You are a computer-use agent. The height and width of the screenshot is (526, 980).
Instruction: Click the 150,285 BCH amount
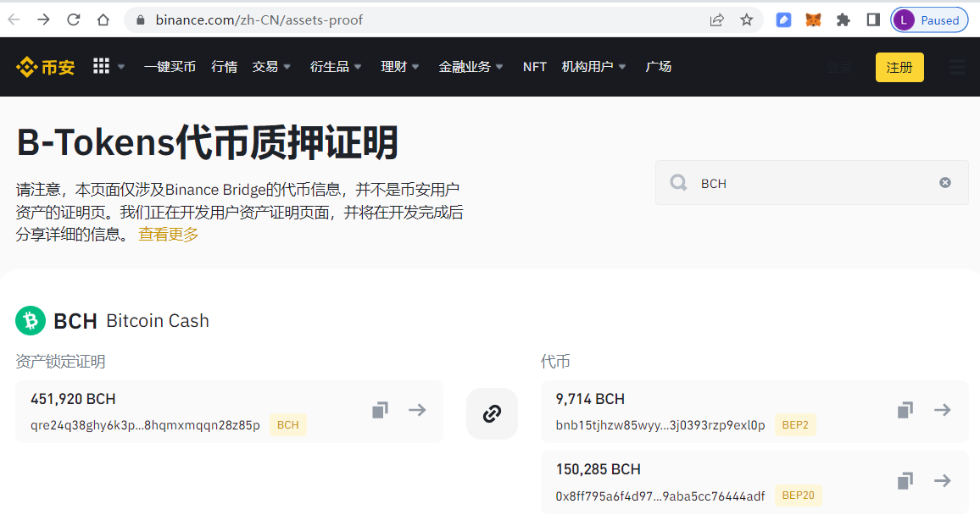[599, 469]
